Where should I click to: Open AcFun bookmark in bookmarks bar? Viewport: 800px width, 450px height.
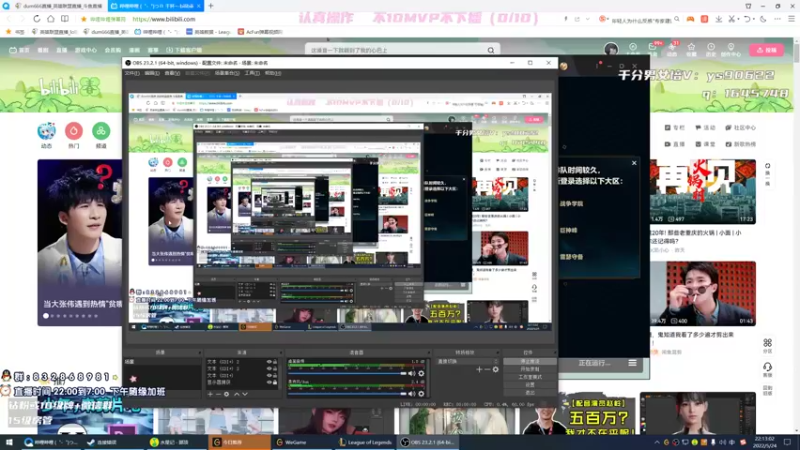[x=260, y=32]
